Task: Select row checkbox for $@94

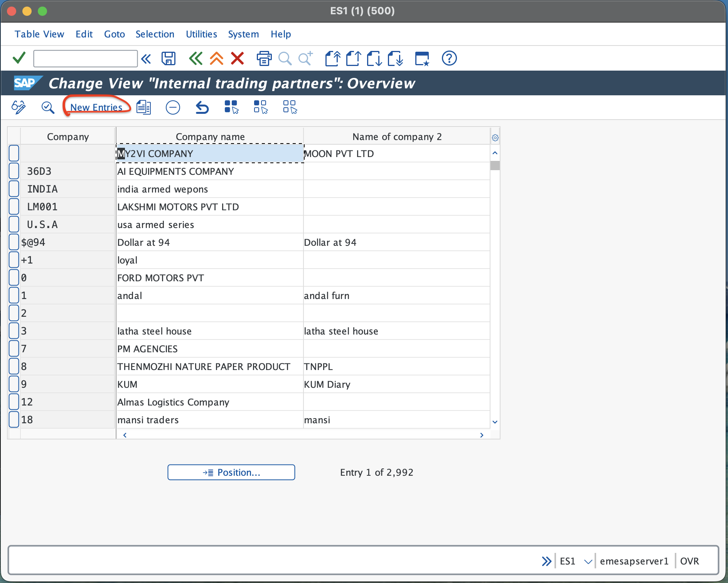Action: point(14,242)
